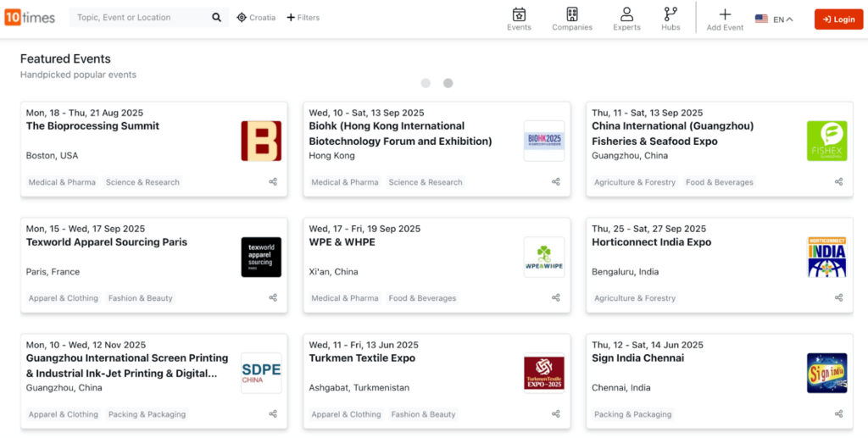Viewport: 868px width, 438px height.
Task: Open the Events calendar icon
Action: tap(519, 14)
